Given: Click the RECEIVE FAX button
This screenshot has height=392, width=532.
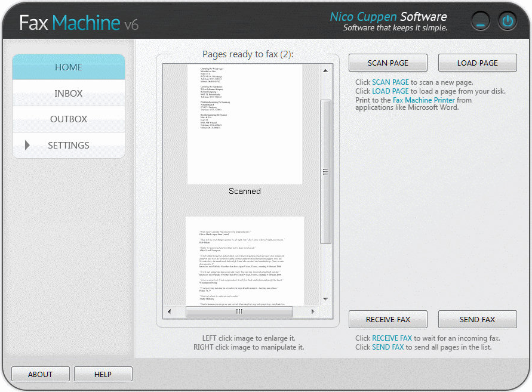Looking at the screenshot, I should click(388, 320).
